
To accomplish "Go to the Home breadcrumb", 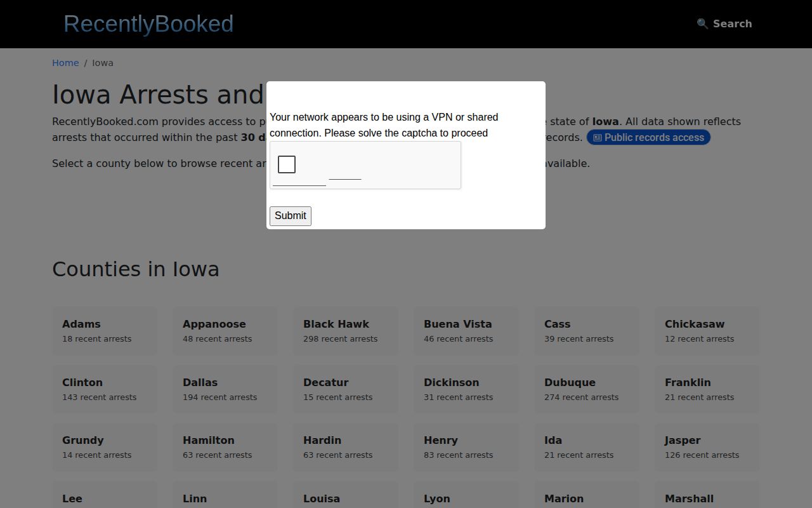I will pyautogui.click(x=65, y=63).
